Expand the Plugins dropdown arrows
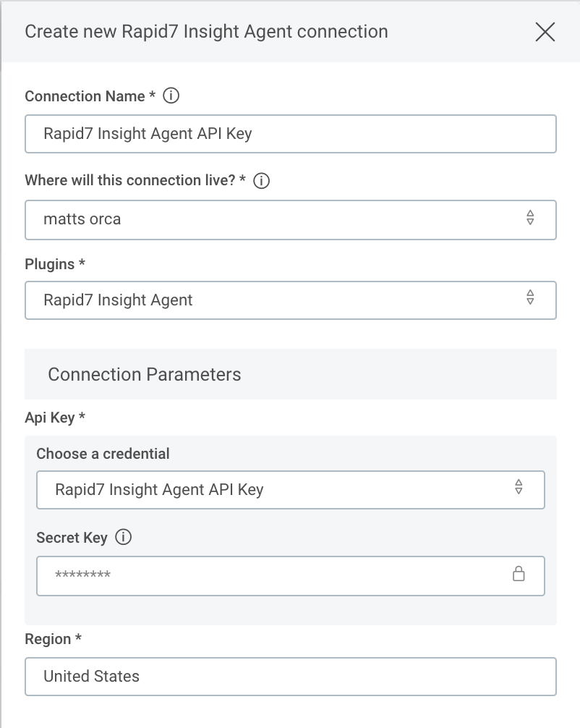This screenshot has height=728, width=580. pyautogui.click(x=530, y=298)
